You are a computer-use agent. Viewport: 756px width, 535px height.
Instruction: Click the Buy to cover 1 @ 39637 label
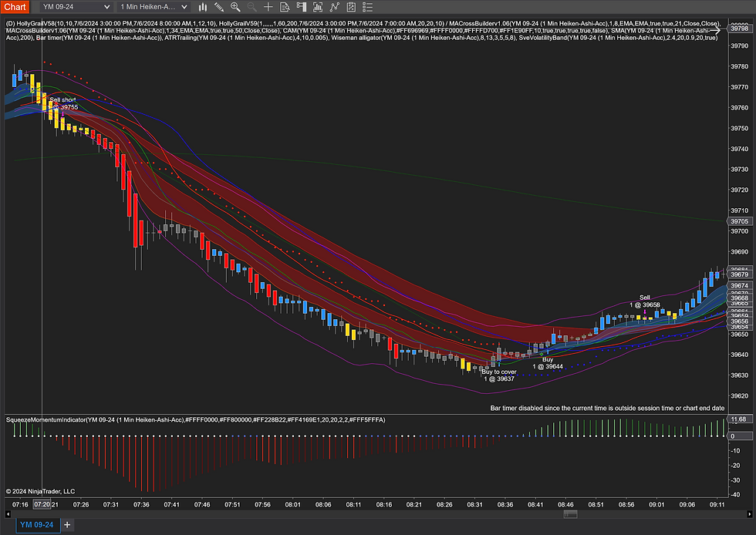click(499, 375)
